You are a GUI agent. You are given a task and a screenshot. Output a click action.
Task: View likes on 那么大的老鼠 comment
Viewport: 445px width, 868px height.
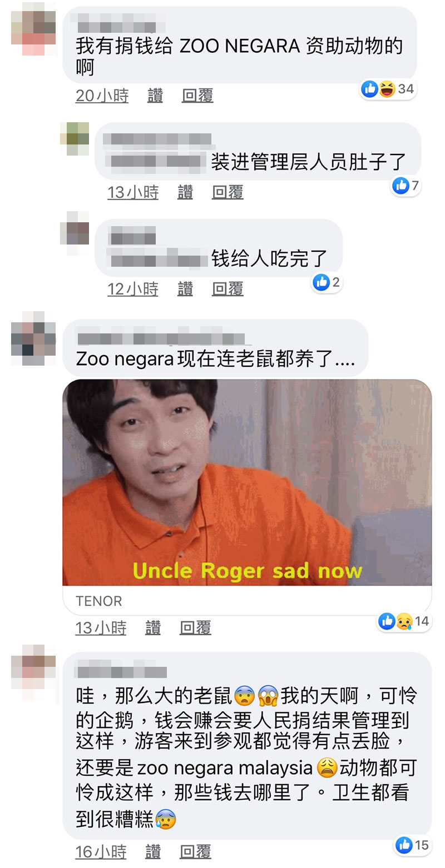click(413, 845)
